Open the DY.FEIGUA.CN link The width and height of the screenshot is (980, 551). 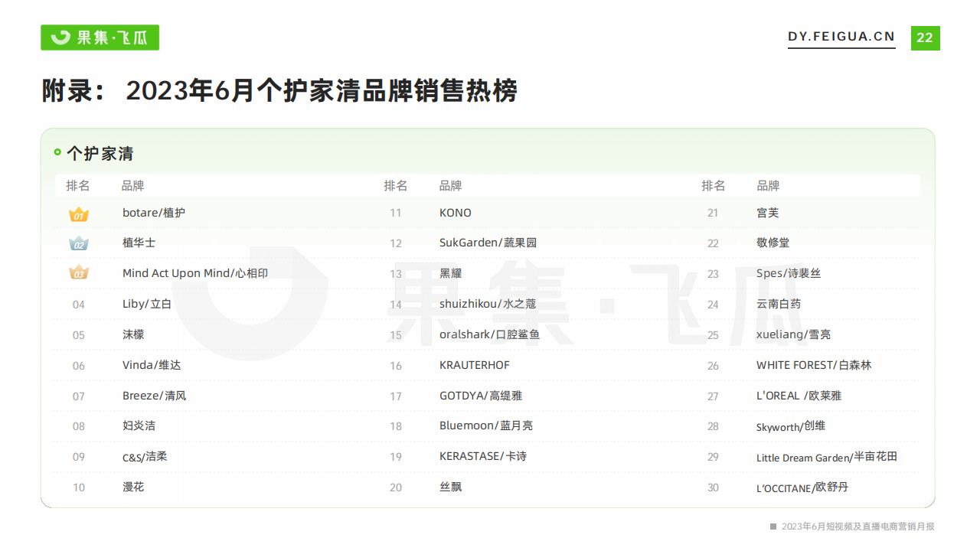point(841,37)
